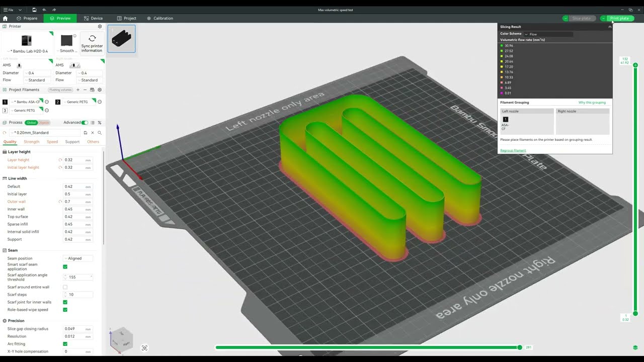644x362 pixels.
Task: Click the plate info icon
Action: coord(75,36)
